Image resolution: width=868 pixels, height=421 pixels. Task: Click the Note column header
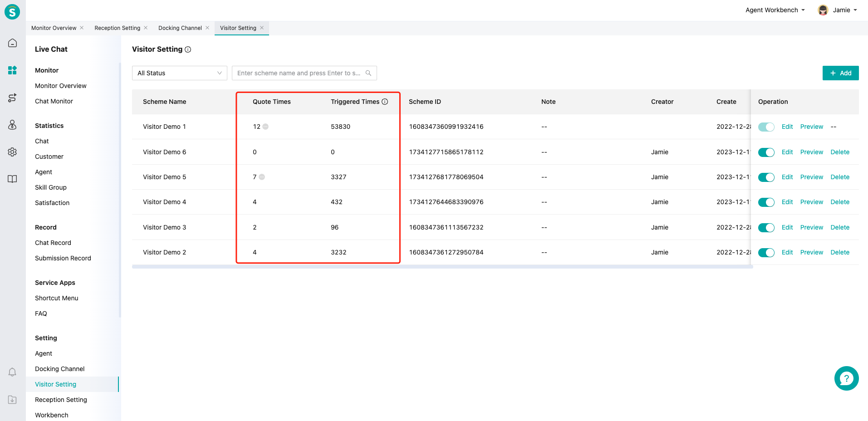point(548,102)
